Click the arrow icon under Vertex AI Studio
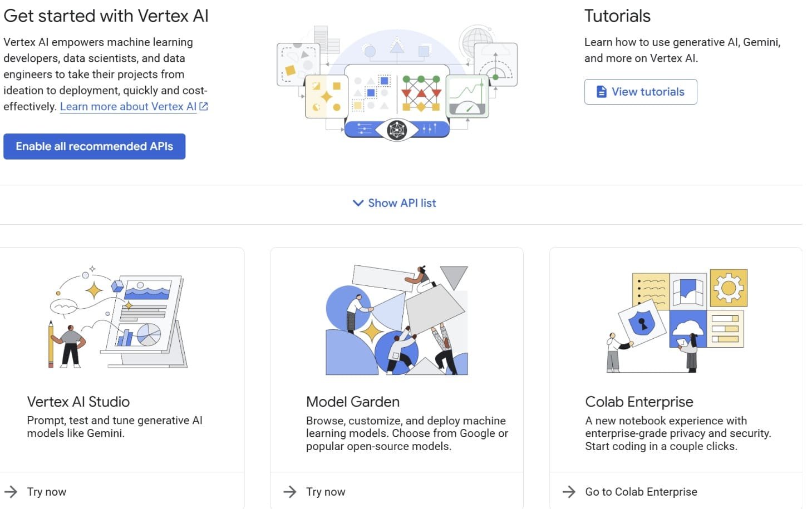 pyautogui.click(x=11, y=492)
